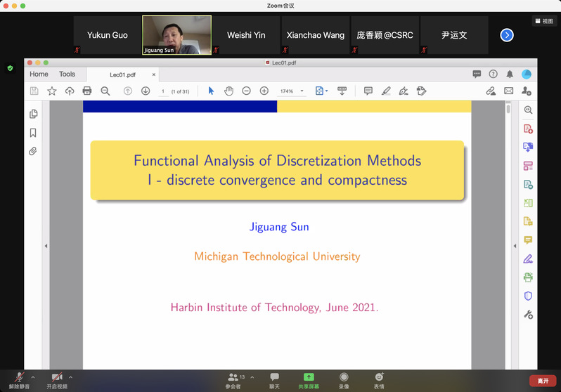Switch to the Home tab
Viewport: 561px width, 392px height.
tap(39, 74)
